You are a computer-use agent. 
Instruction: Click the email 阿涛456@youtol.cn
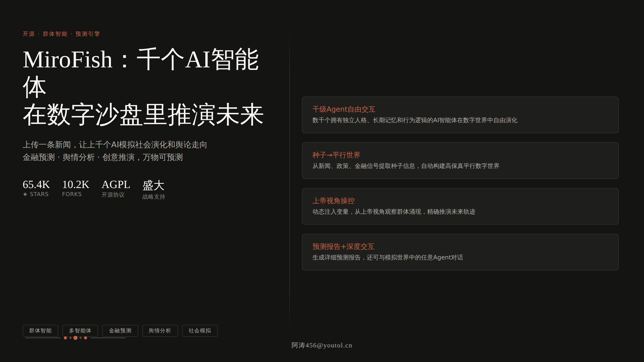click(322, 345)
